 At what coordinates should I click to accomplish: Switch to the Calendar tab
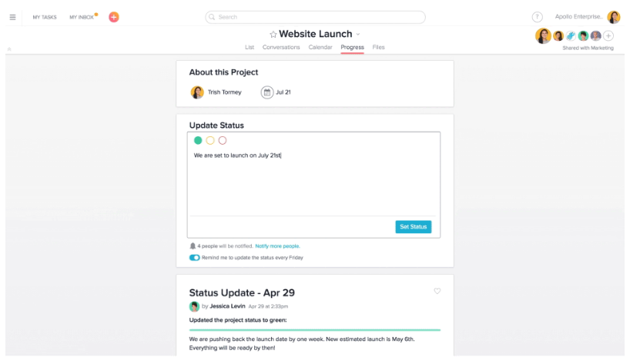pos(320,47)
